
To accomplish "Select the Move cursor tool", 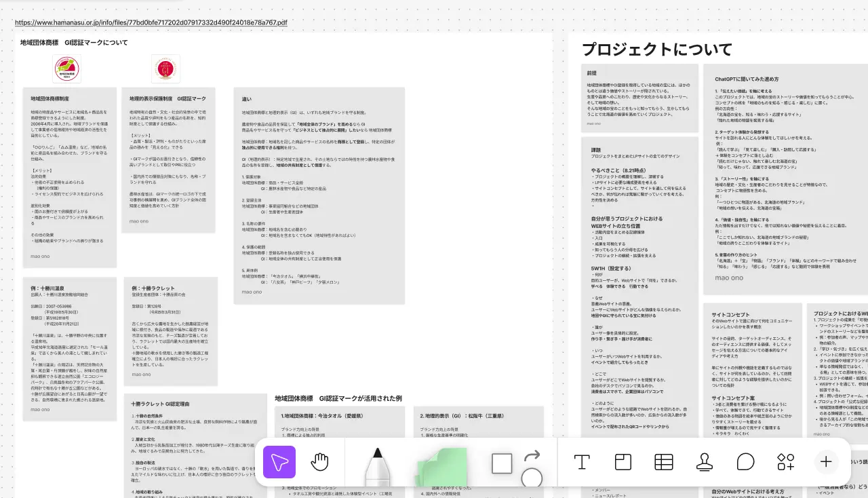I will [279, 462].
